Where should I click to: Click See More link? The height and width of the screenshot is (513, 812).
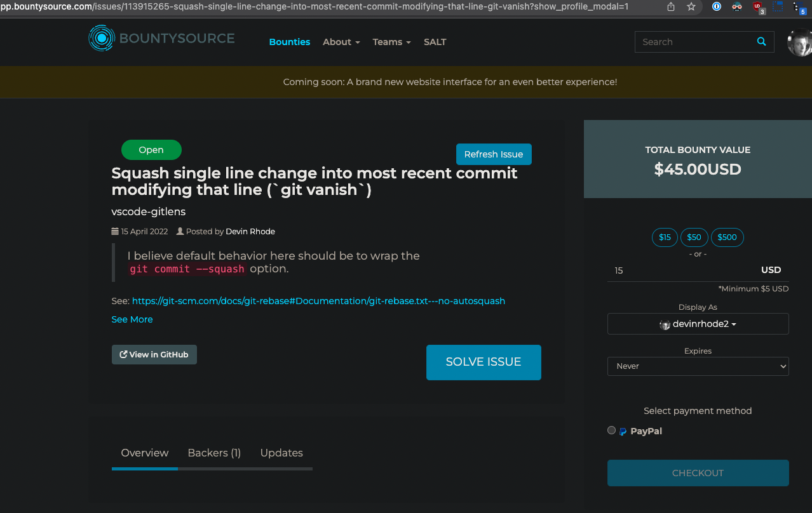(x=132, y=319)
